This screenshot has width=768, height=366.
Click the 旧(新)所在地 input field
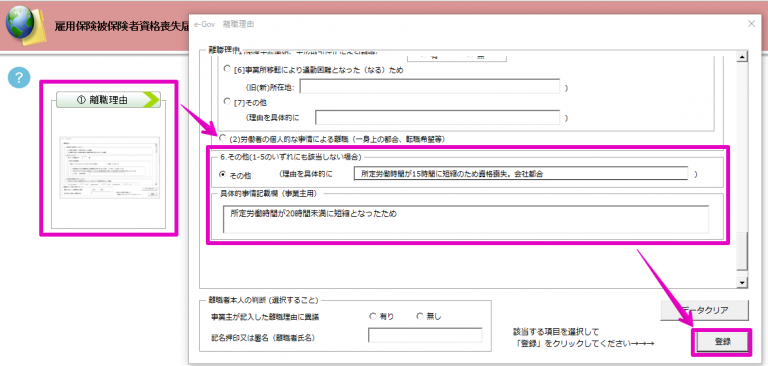(x=430, y=86)
